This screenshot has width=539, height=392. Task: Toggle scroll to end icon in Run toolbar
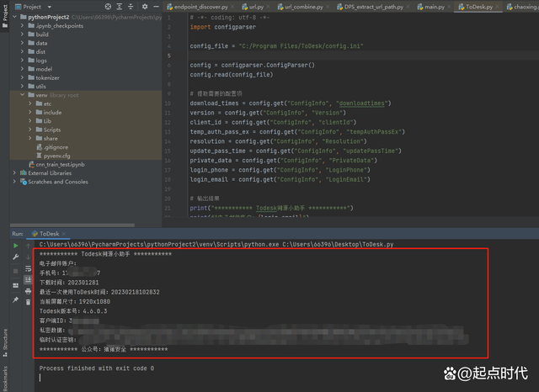28,280
